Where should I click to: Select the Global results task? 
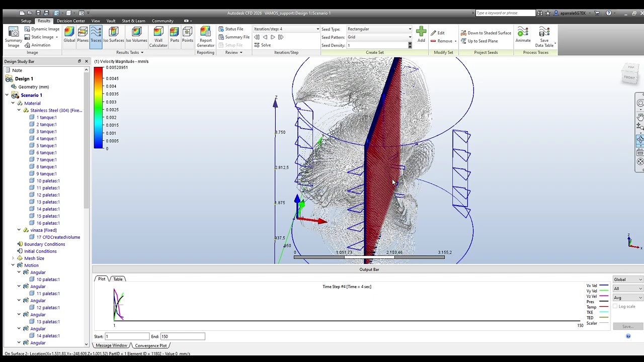click(x=69, y=35)
